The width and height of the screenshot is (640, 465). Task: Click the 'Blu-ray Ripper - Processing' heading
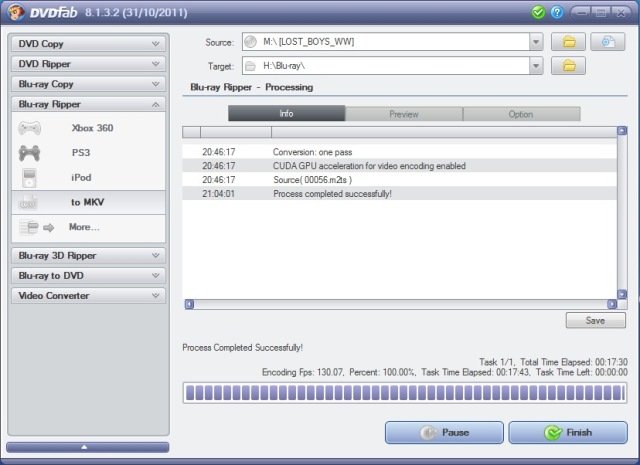coord(251,87)
